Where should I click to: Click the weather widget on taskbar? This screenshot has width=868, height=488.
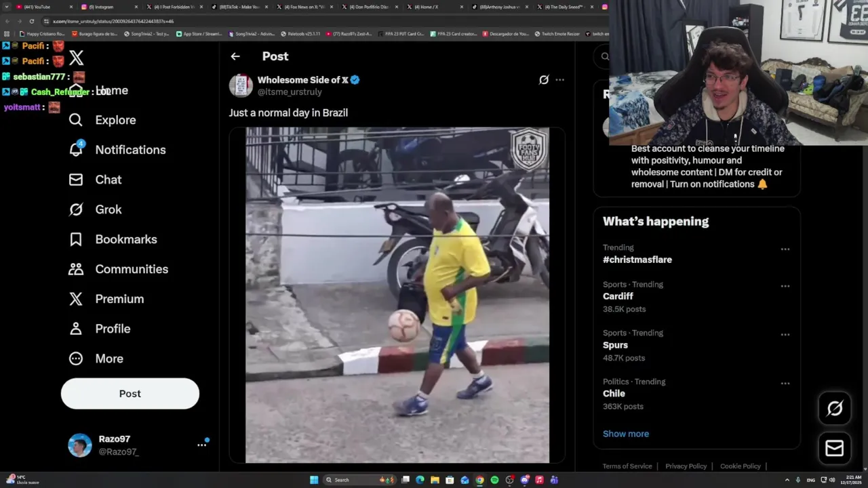pos(22,480)
